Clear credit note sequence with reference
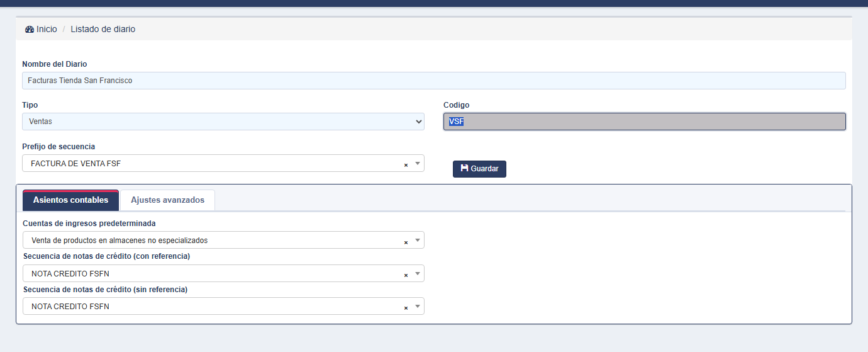 point(406,275)
